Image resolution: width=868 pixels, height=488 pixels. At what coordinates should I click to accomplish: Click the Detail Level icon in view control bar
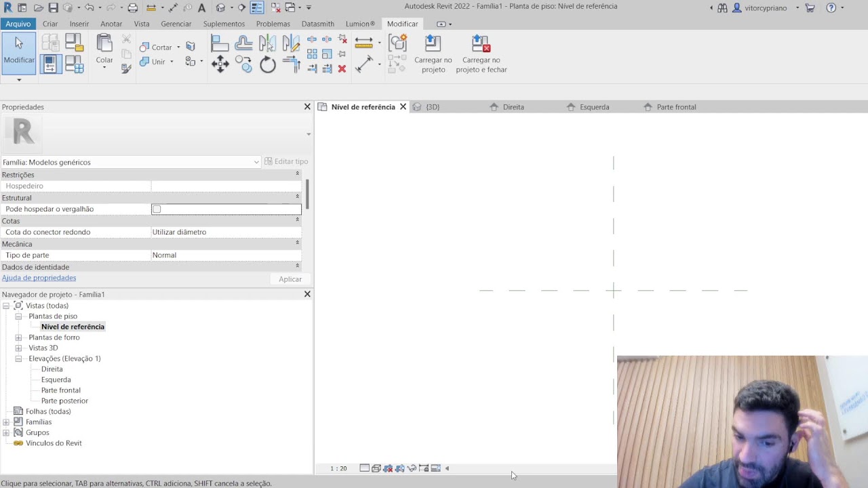coord(364,468)
